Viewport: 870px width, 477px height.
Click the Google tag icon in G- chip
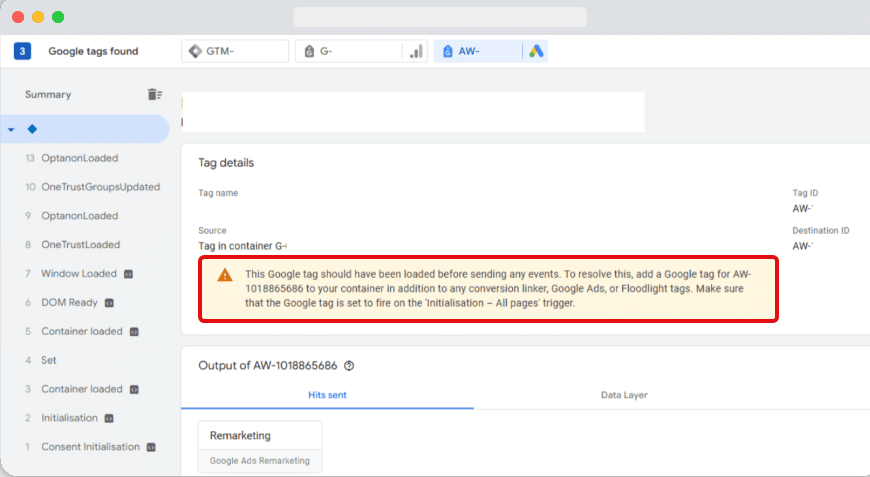point(309,52)
